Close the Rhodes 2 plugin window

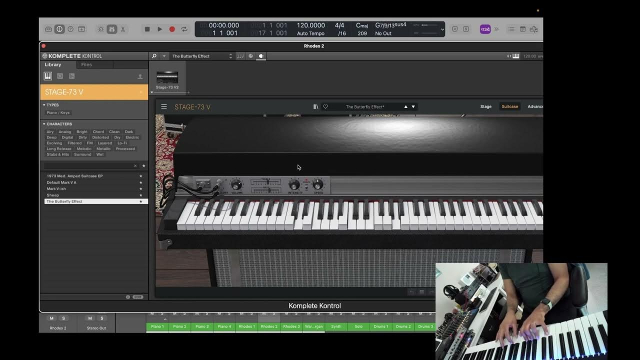click(44, 46)
